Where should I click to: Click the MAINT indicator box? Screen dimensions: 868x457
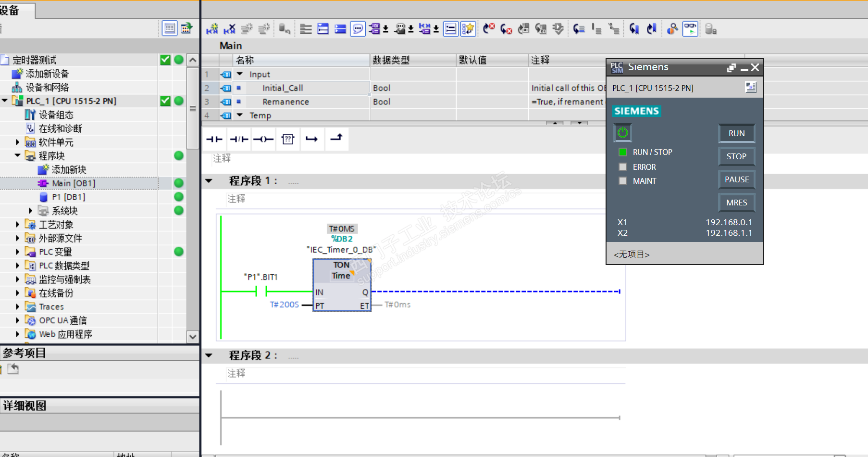(623, 181)
